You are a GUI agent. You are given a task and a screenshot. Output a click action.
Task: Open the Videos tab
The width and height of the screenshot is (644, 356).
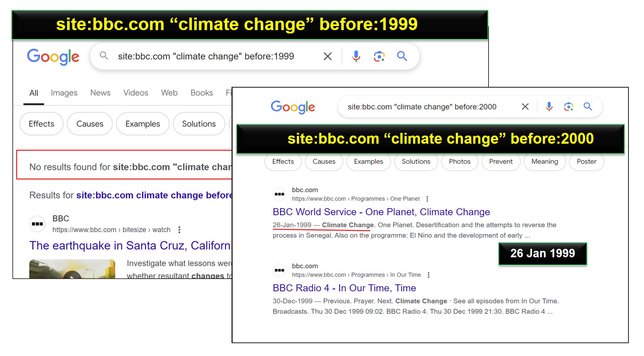(x=136, y=93)
